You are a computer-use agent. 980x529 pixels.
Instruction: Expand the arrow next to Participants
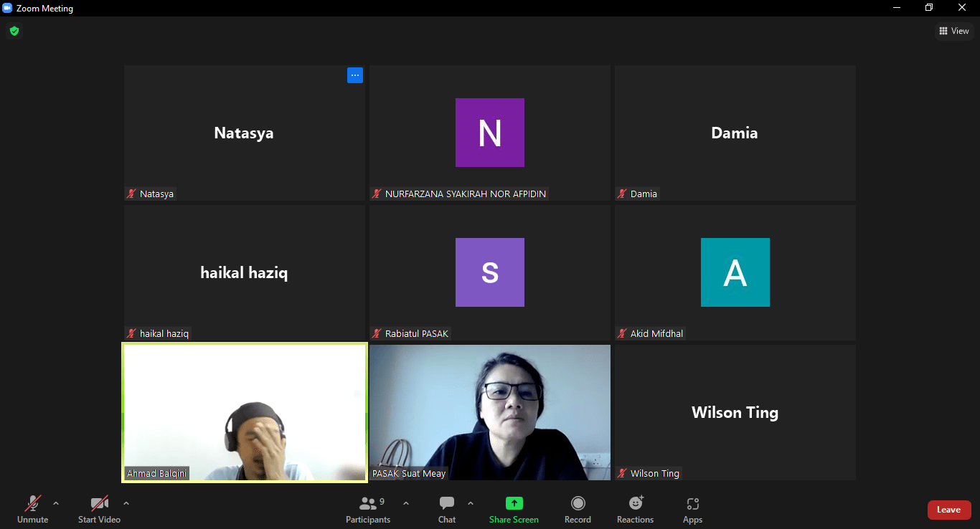point(406,503)
